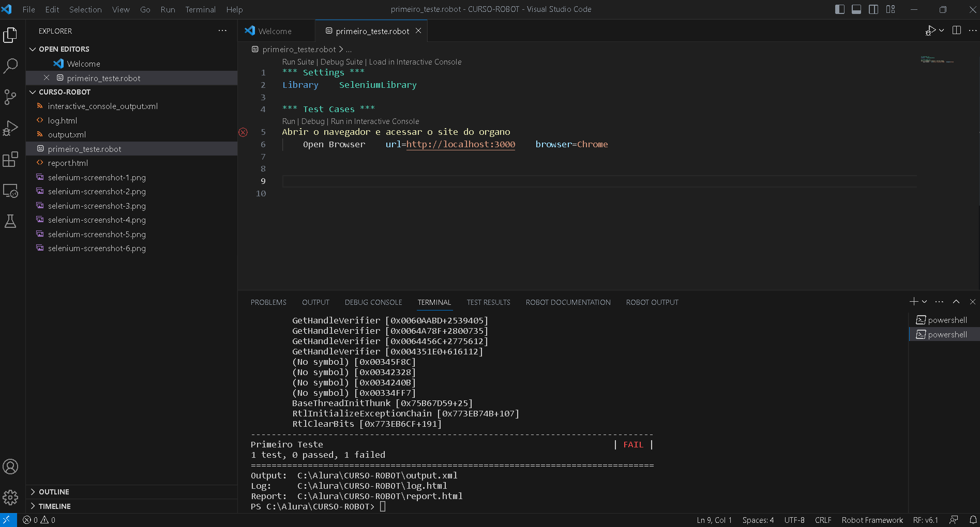
Task: Add a new terminal with plus icon
Action: pos(913,302)
